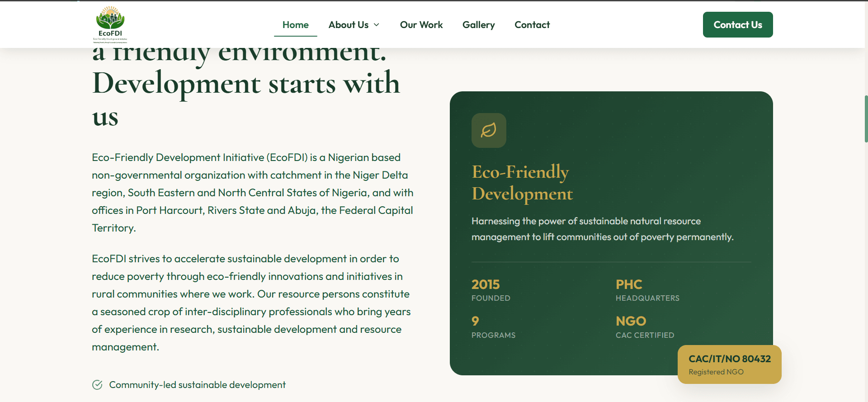The width and height of the screenshot is (868, 402).
Task: Click the paragraph beginning Eco-Friendly Development Initiative (EcoFDI)
Action: pyautogui.click(x=253, y=193)
